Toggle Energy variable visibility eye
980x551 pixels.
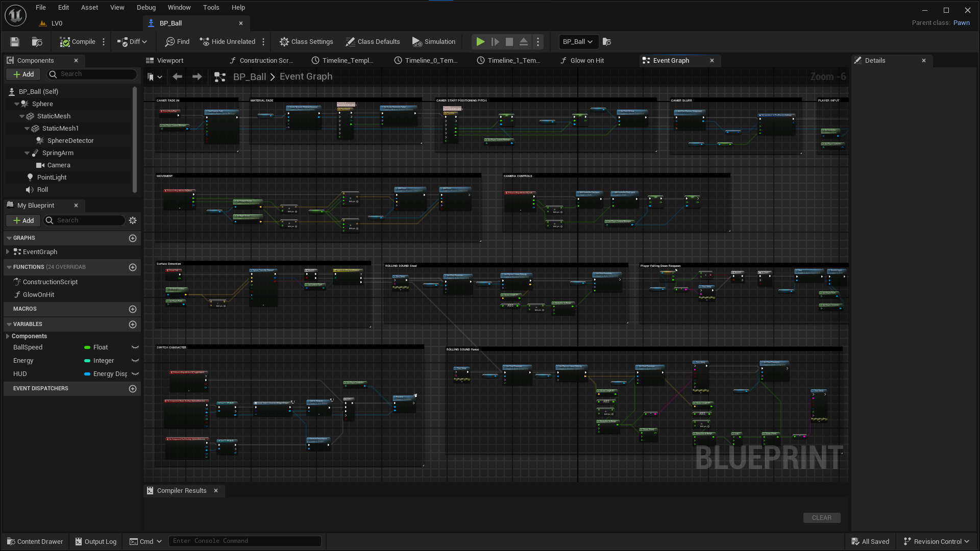click(x=135, y=361)
